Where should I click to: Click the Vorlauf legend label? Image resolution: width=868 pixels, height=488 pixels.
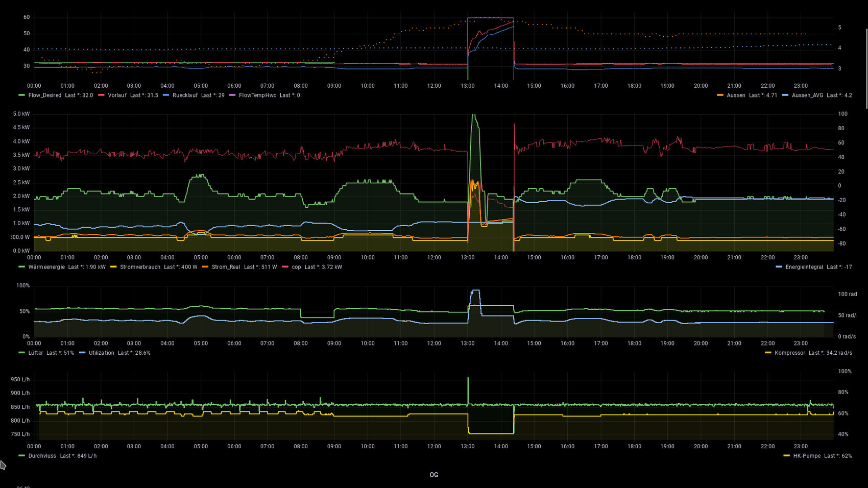tap(117, 95)
